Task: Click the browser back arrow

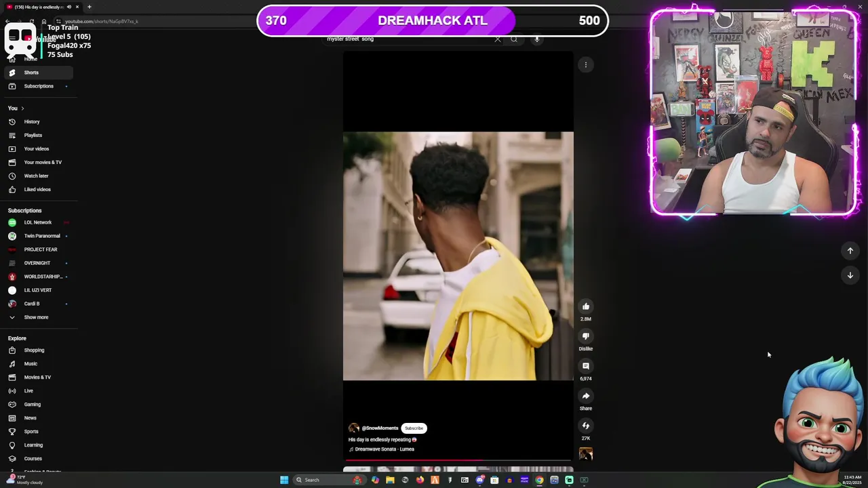Action: point(7,22)
